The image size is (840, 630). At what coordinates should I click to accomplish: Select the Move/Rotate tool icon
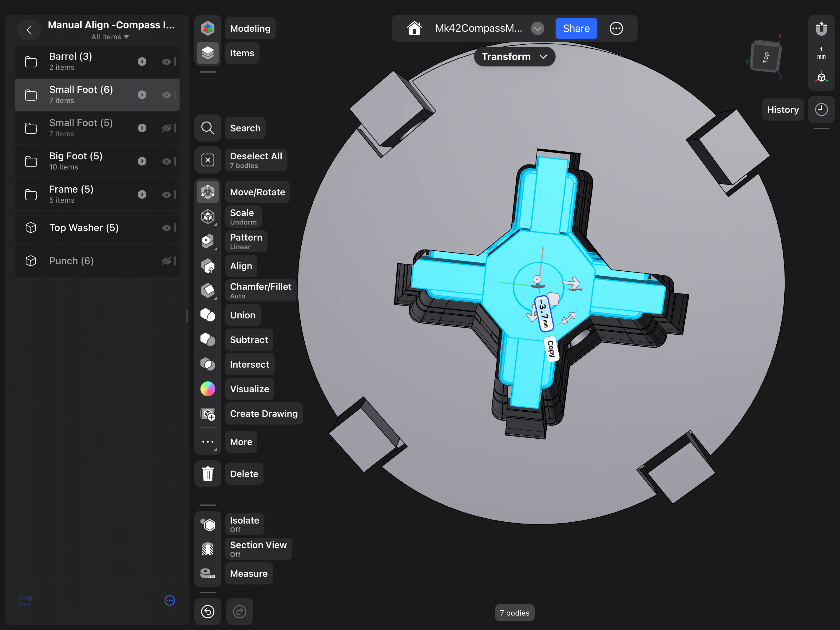point(208,192)
